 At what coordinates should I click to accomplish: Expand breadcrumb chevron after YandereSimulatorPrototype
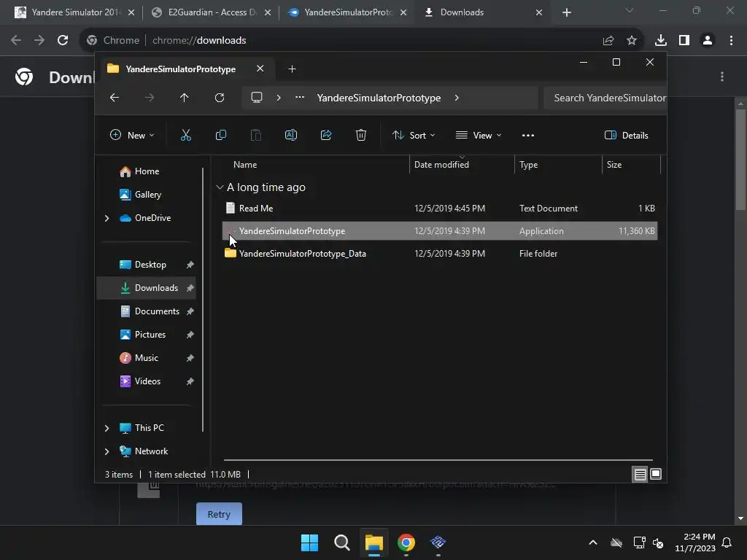click(x=457, y=98)
